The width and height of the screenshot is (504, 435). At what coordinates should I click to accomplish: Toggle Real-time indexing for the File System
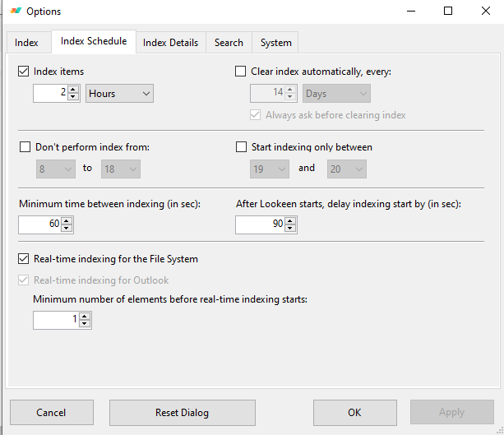(24, 259)
